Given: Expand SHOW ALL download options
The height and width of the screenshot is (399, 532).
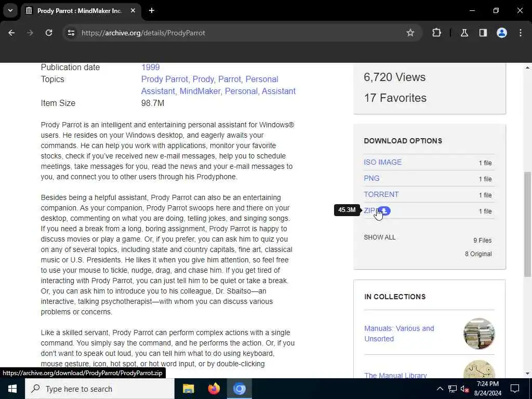Looking at the screenshot, I should 380,237.
